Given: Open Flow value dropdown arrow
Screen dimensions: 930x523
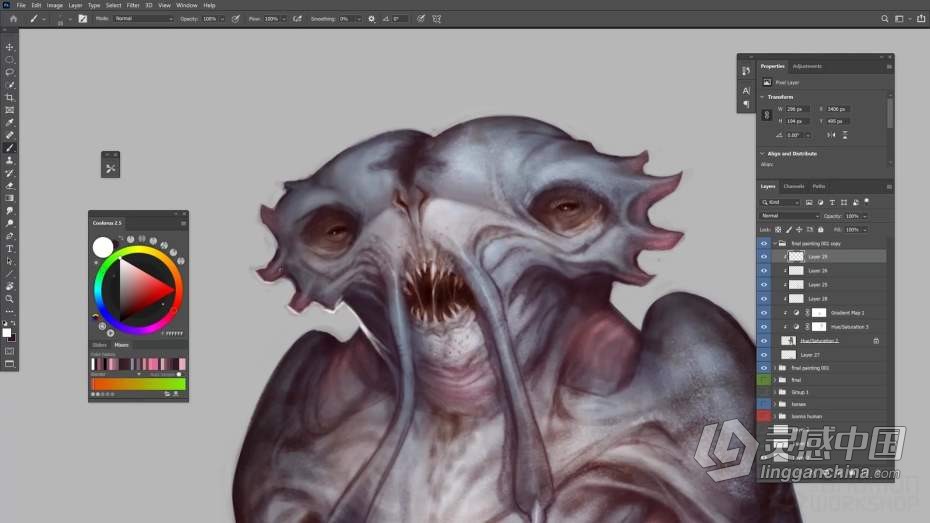Looking at the screenshot, I should click(x=284, y=19).
